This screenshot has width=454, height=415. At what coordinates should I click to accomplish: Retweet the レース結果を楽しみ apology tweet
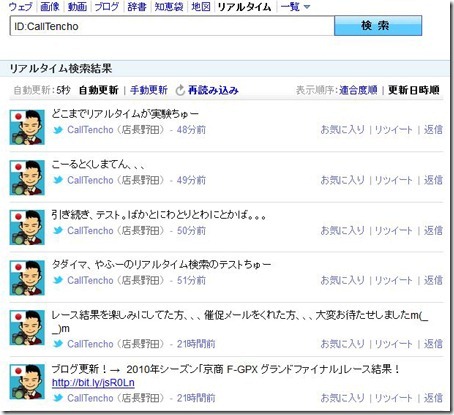click(x=394, y=344)
